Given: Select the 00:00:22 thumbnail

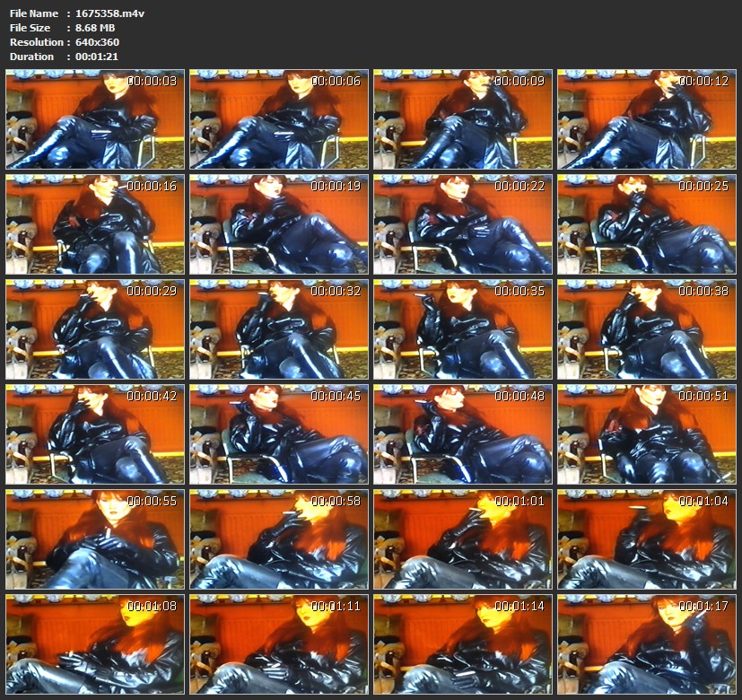Looking at the screenshot, I should pos(463,224).
